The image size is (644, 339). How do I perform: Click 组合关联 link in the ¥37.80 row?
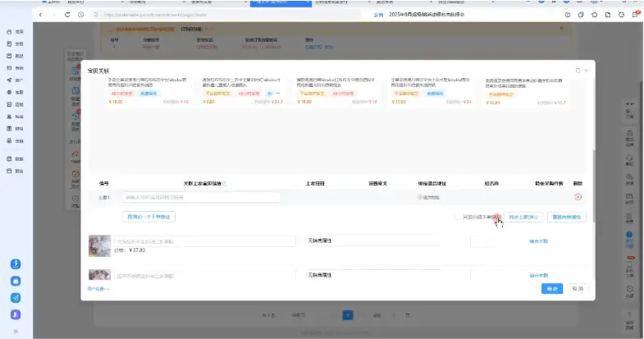click(x=538, y=241)
